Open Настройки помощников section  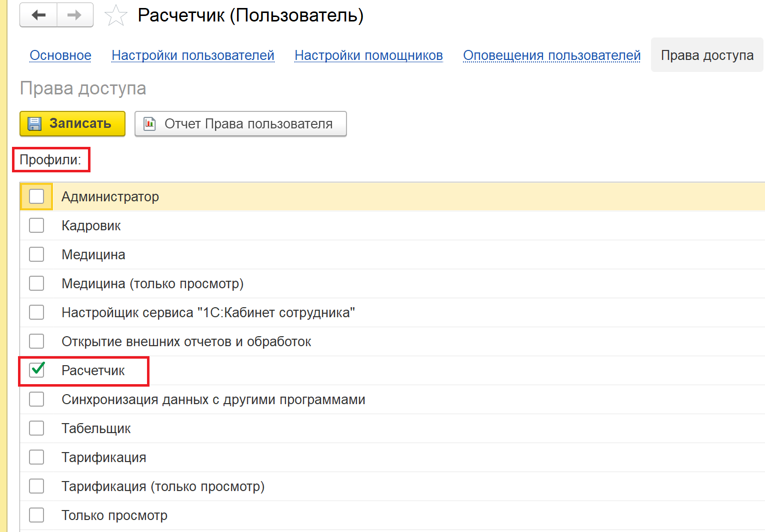(368, 55)
